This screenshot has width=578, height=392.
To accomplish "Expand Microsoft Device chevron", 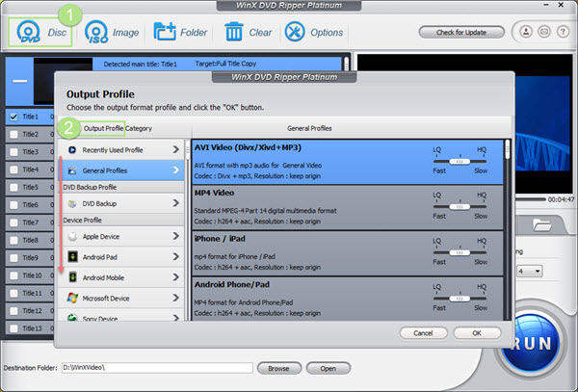I will click(176, 298).
